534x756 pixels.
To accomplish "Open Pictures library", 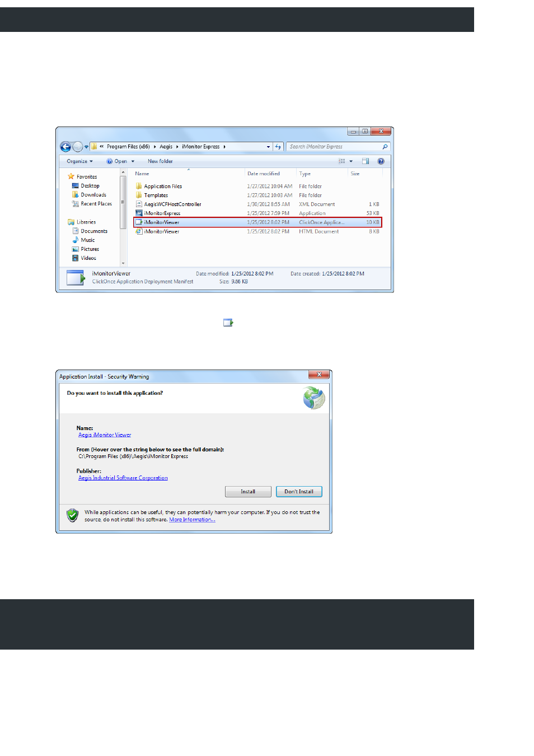I will [x=90, y=249].
